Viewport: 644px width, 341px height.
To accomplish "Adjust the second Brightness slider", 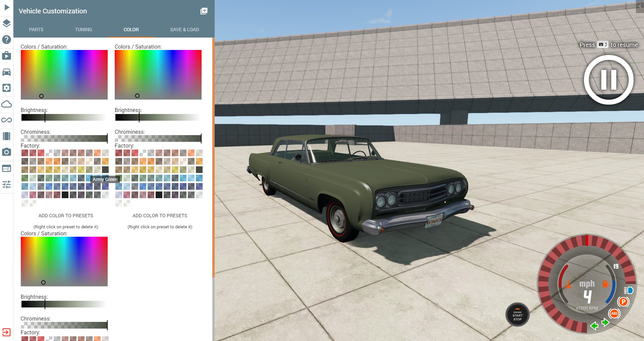I will pyautogui.click(x=158, y=117).
